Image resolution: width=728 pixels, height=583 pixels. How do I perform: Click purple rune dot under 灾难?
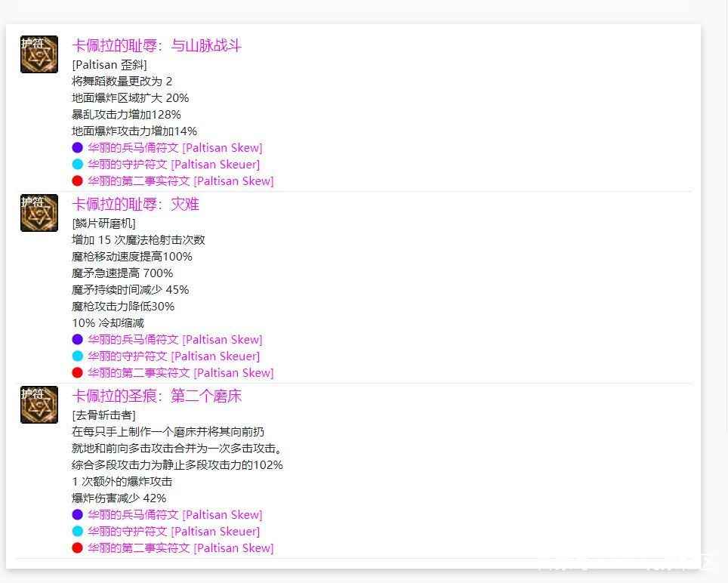point(78,339)
